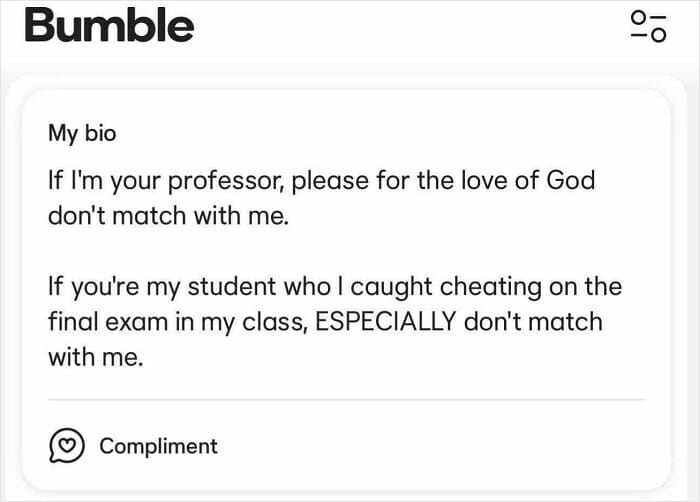Click the line starting If you're my student
Image resolution: width=700 pixels, height=502 pixels.
pyautogui.click(x=335, y=287)
